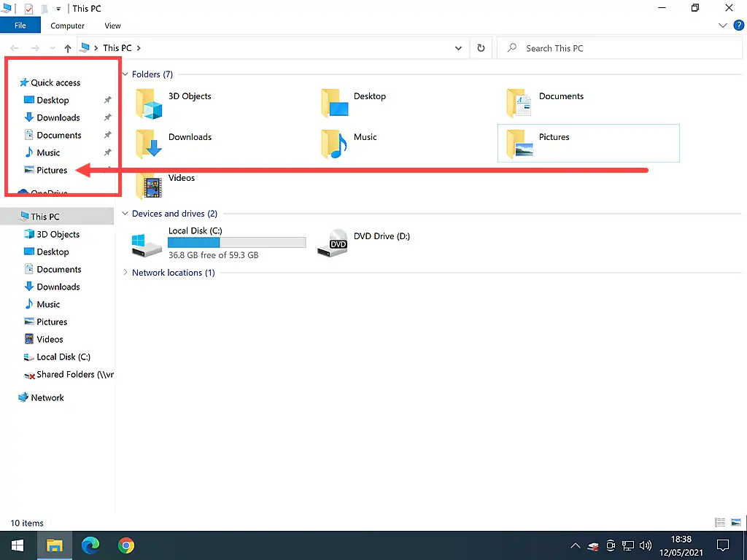Click the Local Disk (C:) capacity bar

click(x=236, y=241)
